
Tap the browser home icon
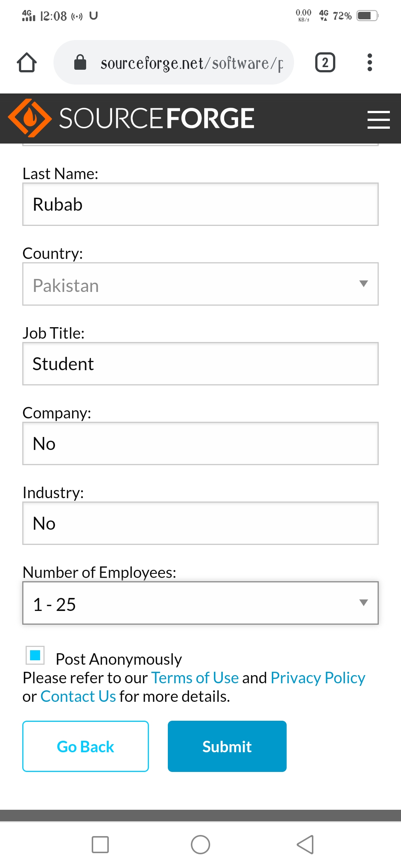click(27, 62)
